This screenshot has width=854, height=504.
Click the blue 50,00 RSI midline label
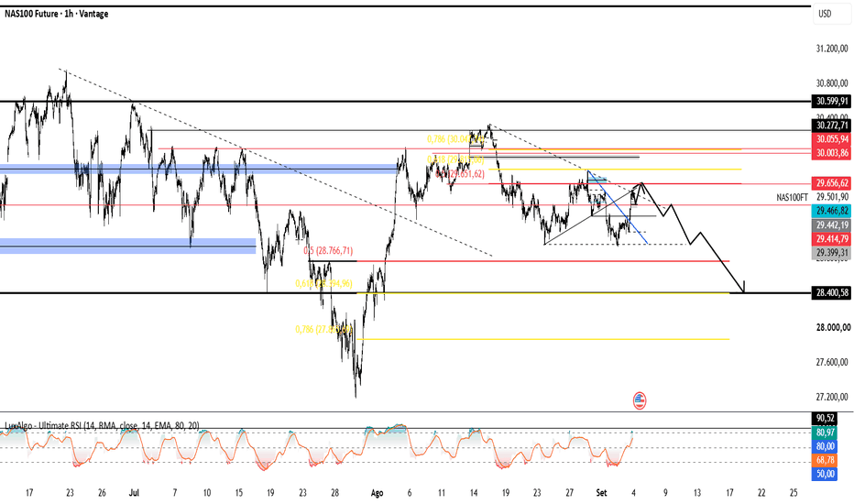click(825, 474)
